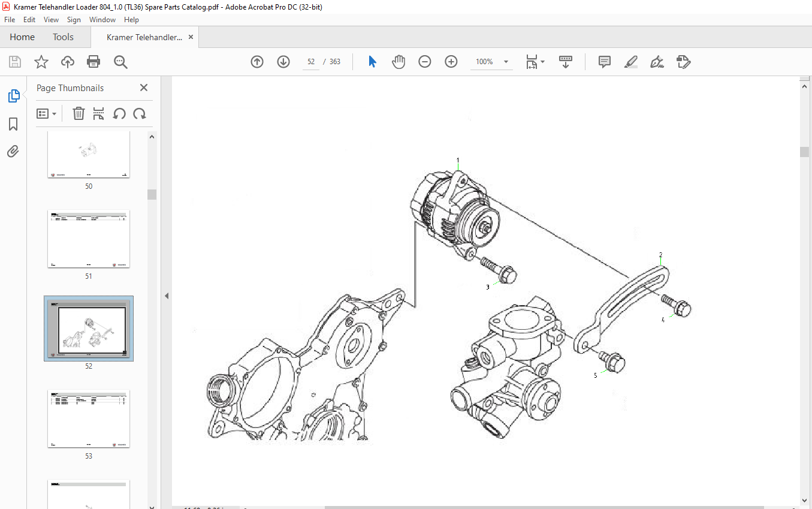Click the total page count 363
Viewport: 812px width, 509px height.
335,62
